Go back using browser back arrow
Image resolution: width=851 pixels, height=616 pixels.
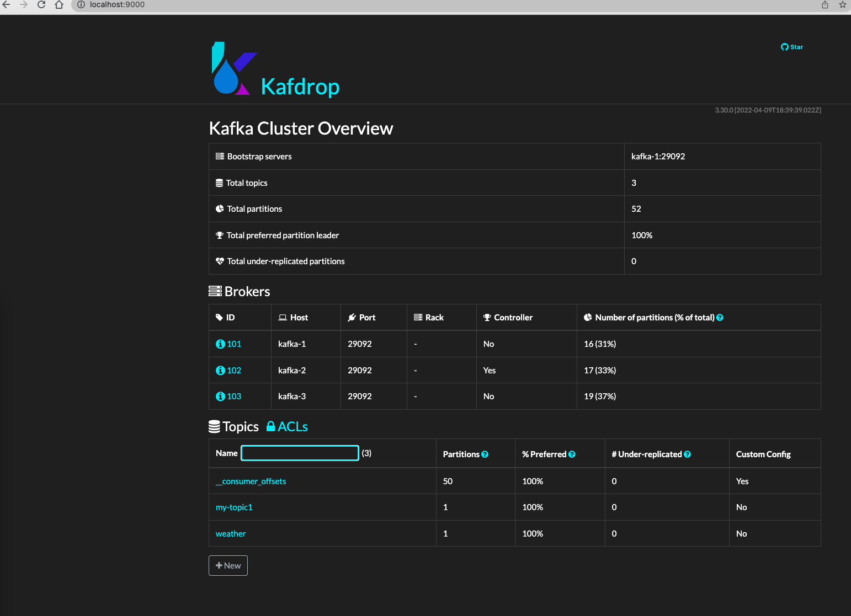click(x=7, y=4)
